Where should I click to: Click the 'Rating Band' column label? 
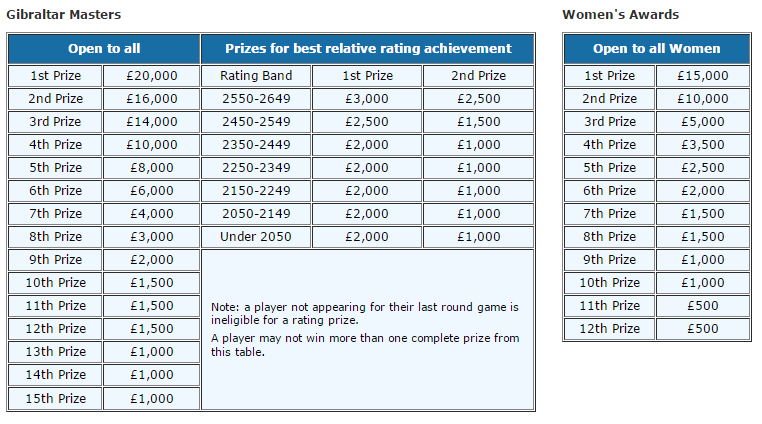coord(257,76)
